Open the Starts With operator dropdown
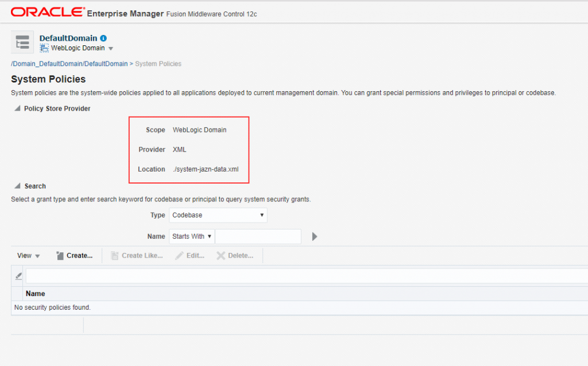 (192, 236)
